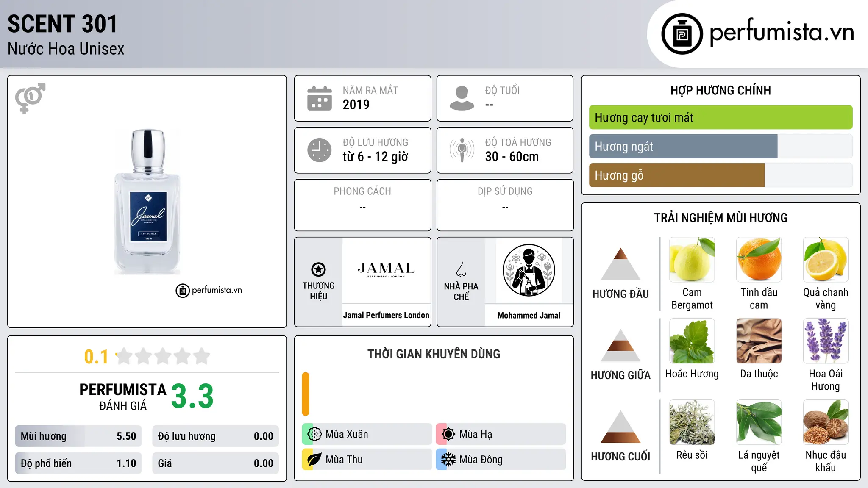Click the Hương đầu pyramid icon

click(620, 264)
